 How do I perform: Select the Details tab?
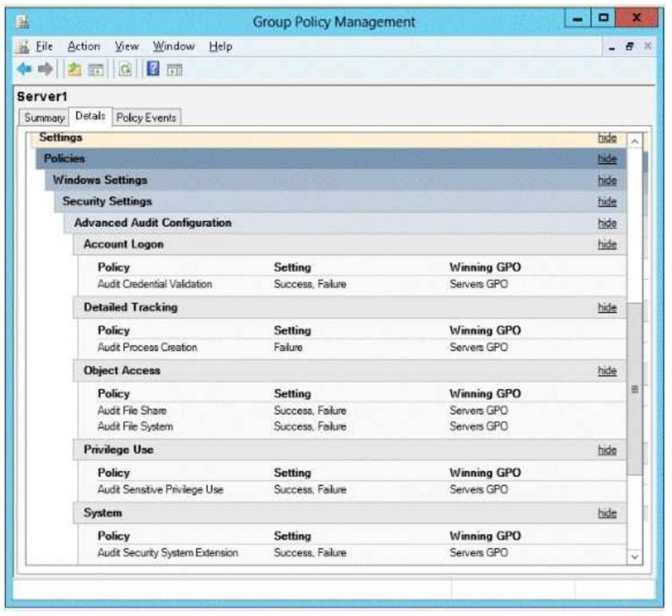91,116
